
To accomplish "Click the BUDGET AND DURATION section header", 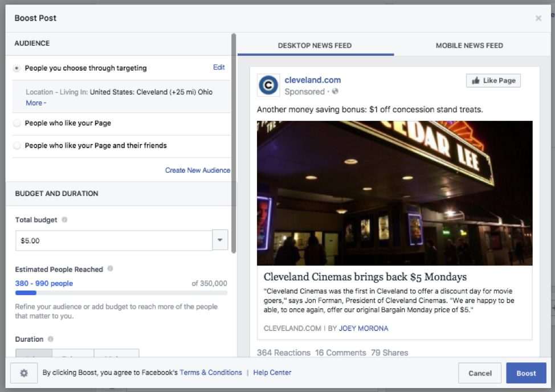I will 56,194.
